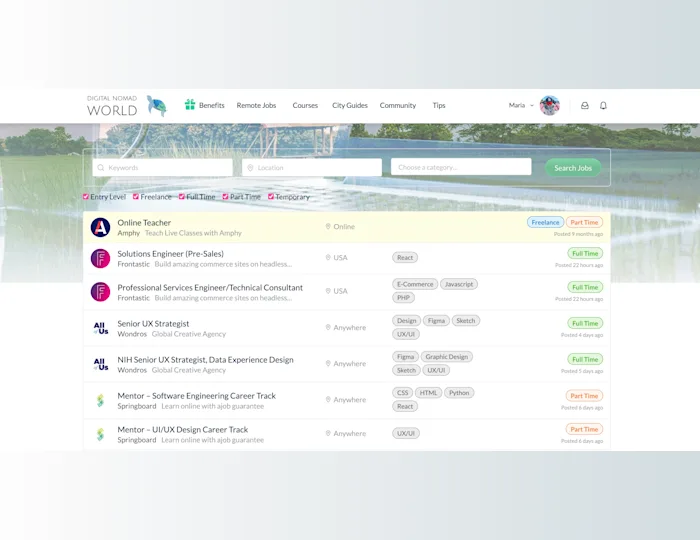
Task: Click the Javascript skill tag
Action: [x=459, y=284]
